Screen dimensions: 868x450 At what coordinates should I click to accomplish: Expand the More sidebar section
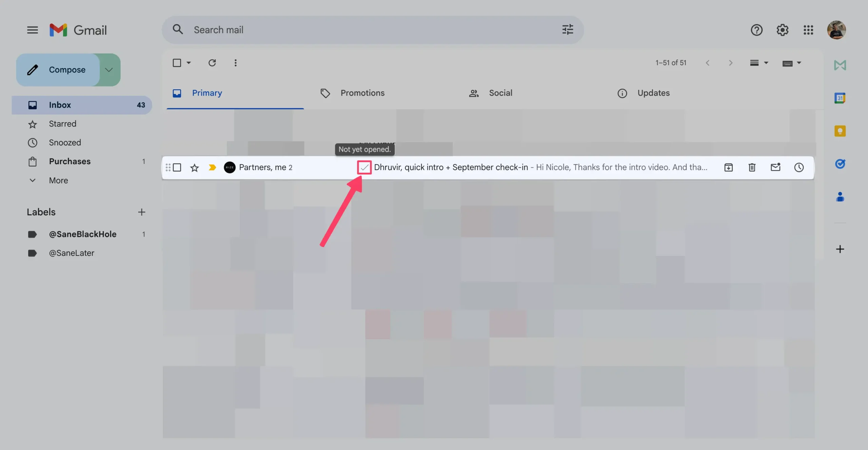[x=58, y=180]
